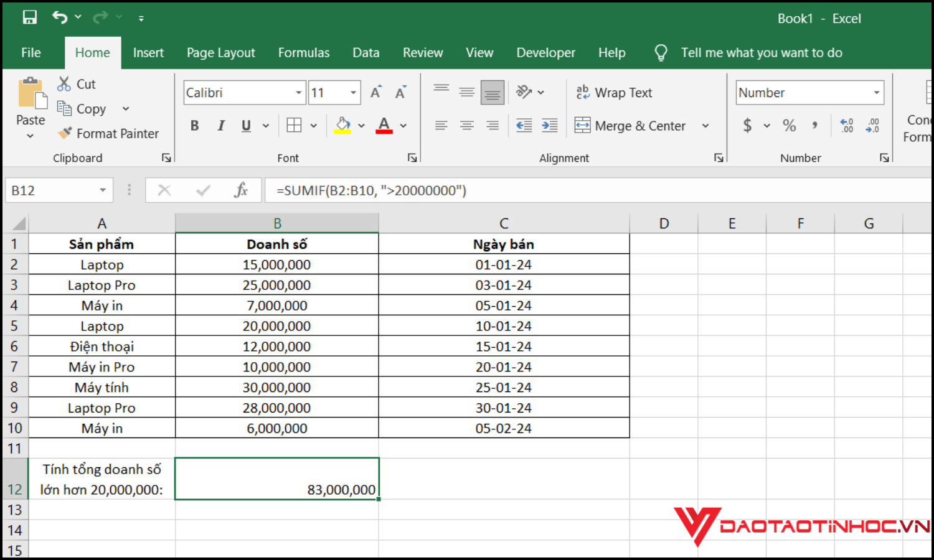Click the Undo arrow icon
Image resolution: width=934 pixels, height=560 pixels.
(60, 17)
